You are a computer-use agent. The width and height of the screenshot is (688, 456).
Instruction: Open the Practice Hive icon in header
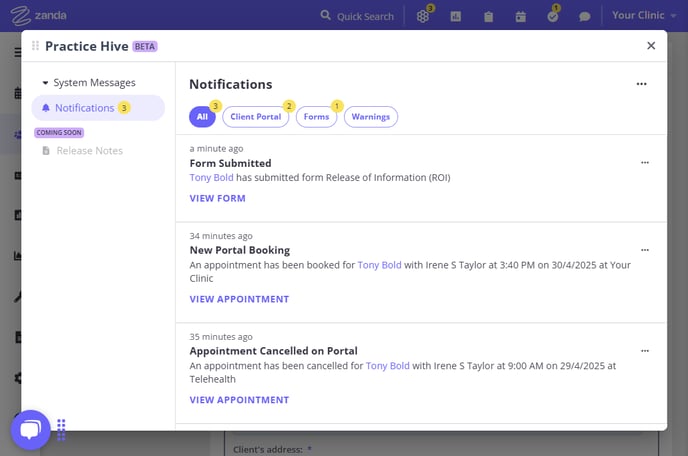tap(423, 16)
